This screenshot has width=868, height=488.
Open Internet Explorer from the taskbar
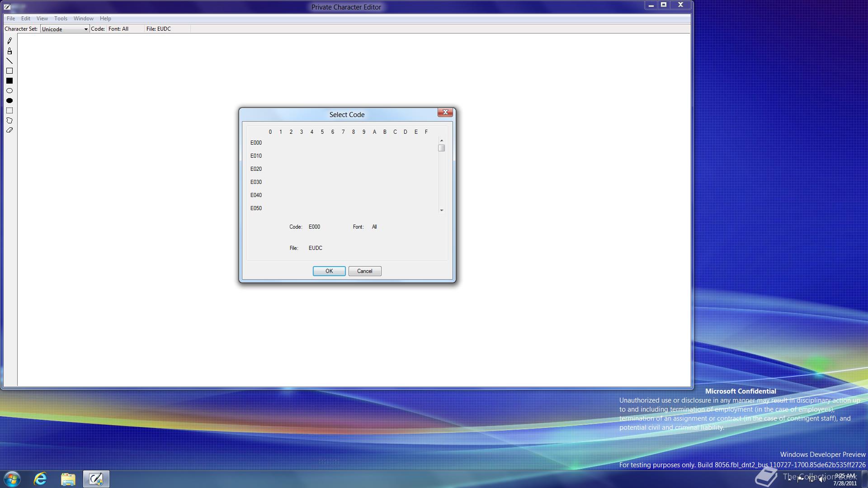[x=40, y=479]
